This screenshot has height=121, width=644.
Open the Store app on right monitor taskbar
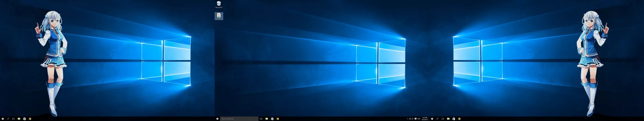[454, 119]
